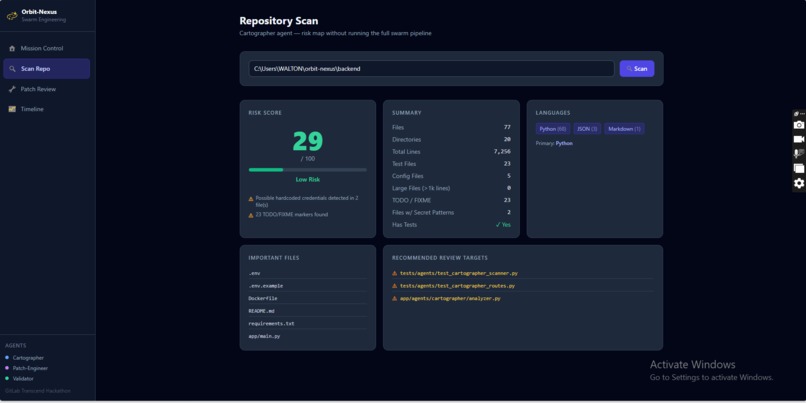Start the repository scan with Scan button
806x403 pixels.
click(x=637, y=68)
